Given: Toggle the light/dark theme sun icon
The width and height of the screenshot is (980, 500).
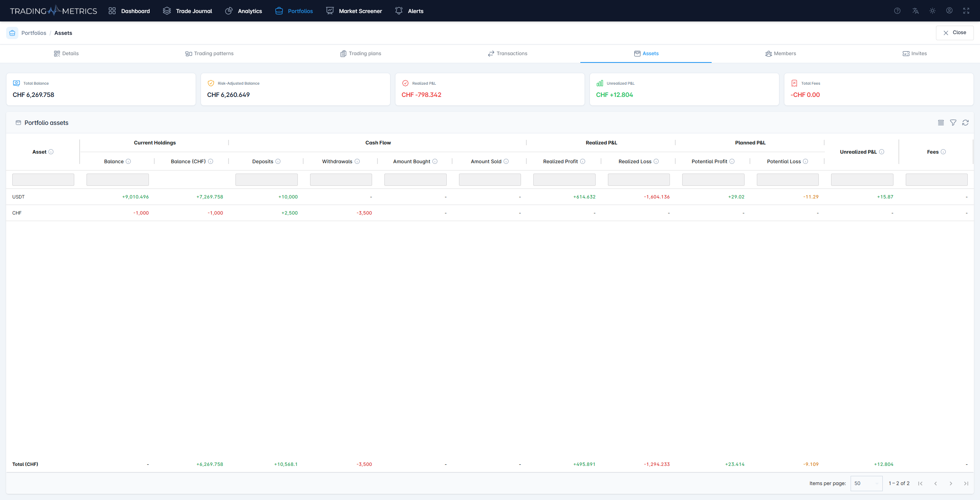Looking at the screenshot, I should [x=933, y=11].
